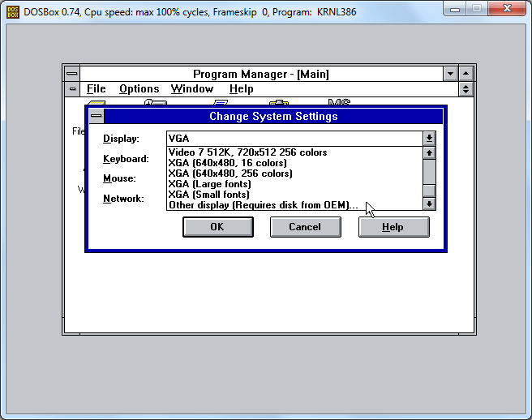The image size is (532, 420).
Task: Expand the Display dropdown arrow
Action: (429, 139)
